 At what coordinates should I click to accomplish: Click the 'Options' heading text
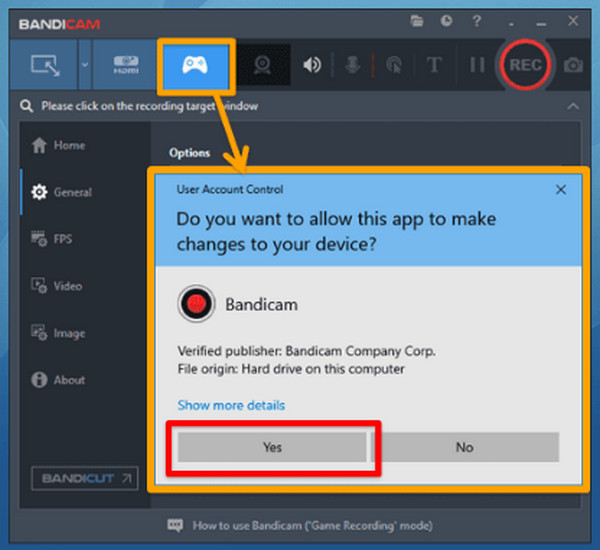tap(189, 153)
